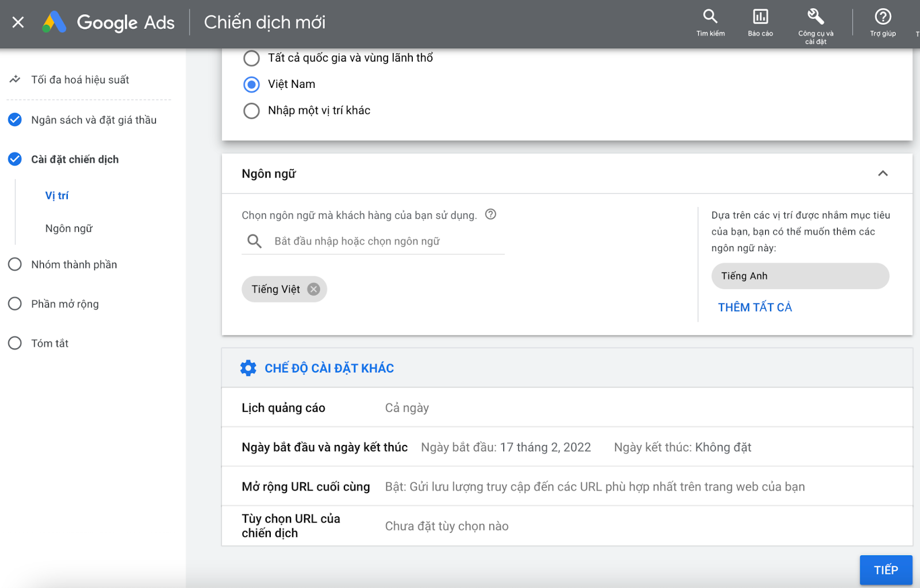Click the Tiếng Việt chip label
Viewport: 920px width, 588px height.
275,289
